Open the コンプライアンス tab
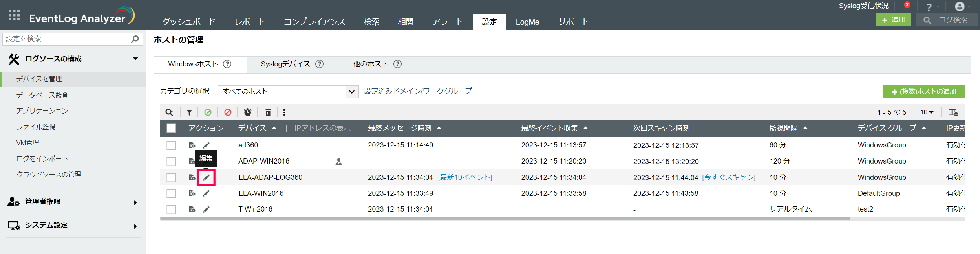The width and height of the screenshot is (980, 254). (x=314, y=22)
